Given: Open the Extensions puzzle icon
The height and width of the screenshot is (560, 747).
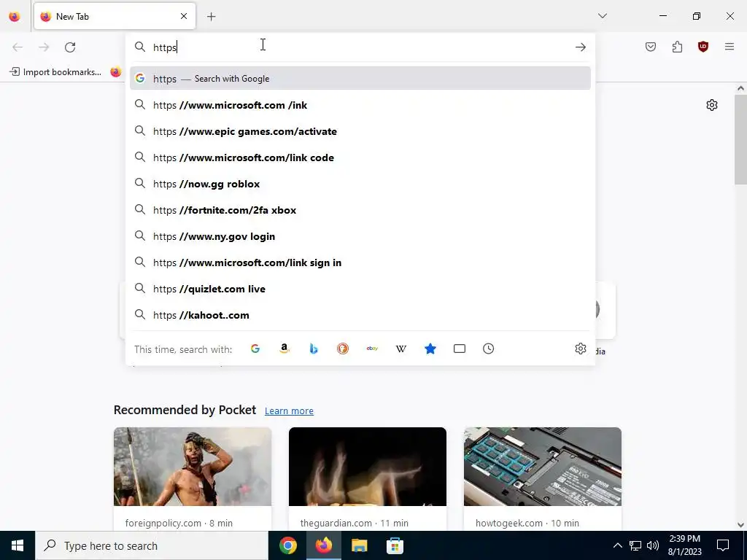Looking at the screenshot, I should (x=677, y=47).
